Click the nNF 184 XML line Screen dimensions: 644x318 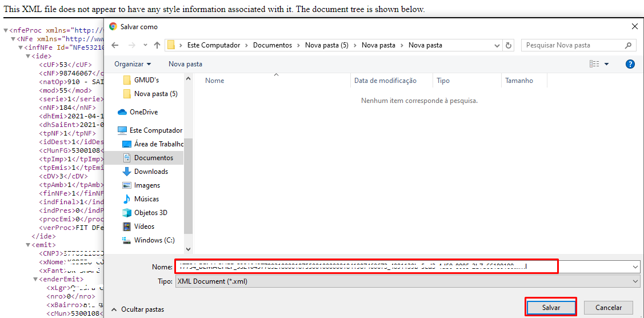click(67, 108)
